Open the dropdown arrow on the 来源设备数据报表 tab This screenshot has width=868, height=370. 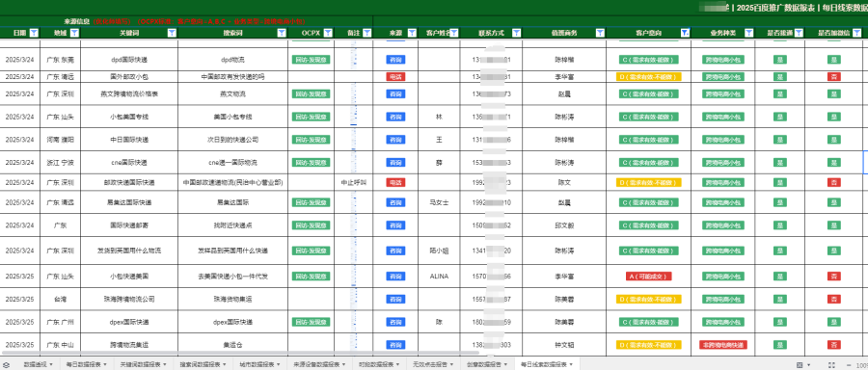click(344, 365)
